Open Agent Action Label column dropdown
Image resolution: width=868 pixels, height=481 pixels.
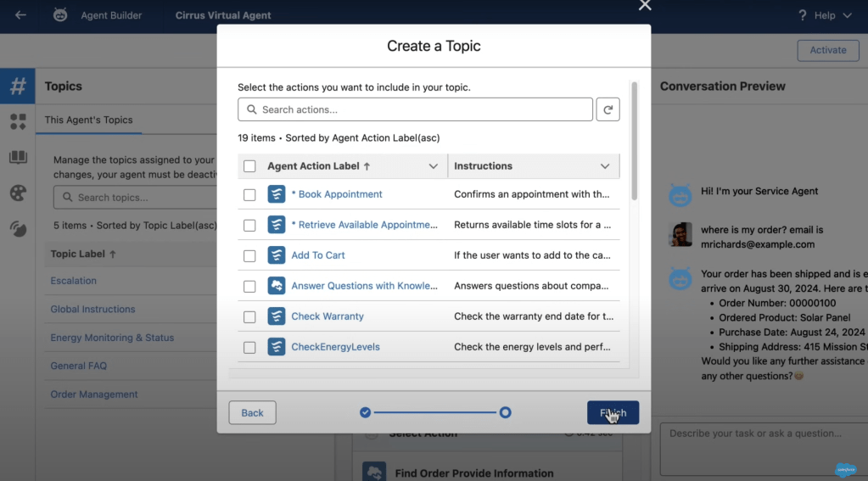433,166
